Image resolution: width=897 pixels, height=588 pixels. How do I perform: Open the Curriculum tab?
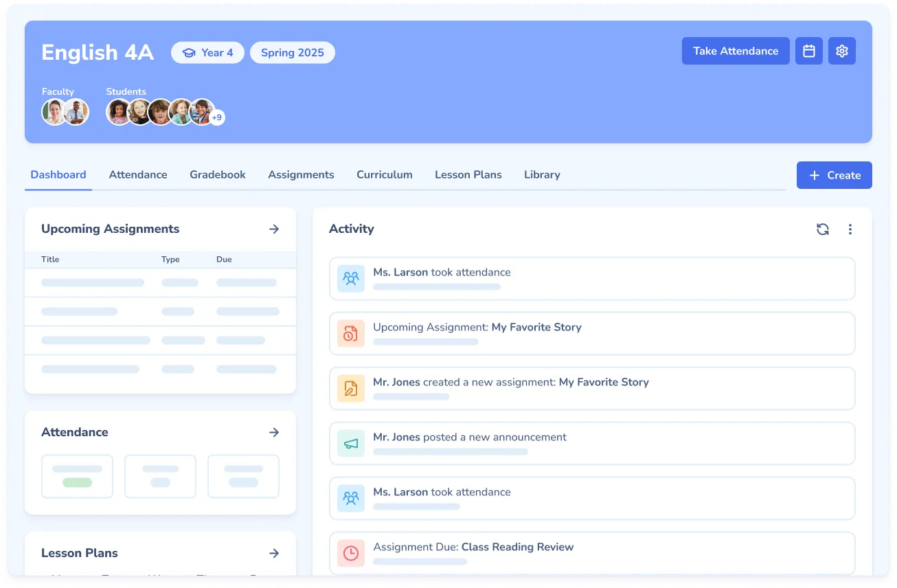[x=384, y=174]
